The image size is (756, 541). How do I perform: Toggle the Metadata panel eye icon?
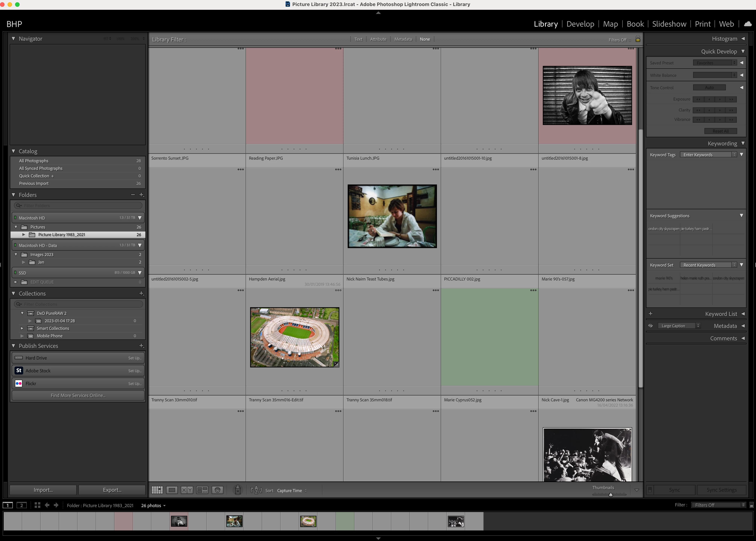point(650,326)
